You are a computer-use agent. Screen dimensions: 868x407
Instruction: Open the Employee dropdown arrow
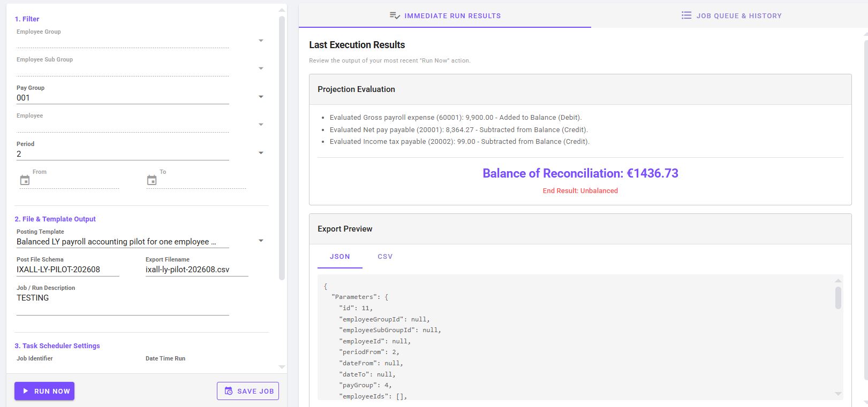point(261,125)
